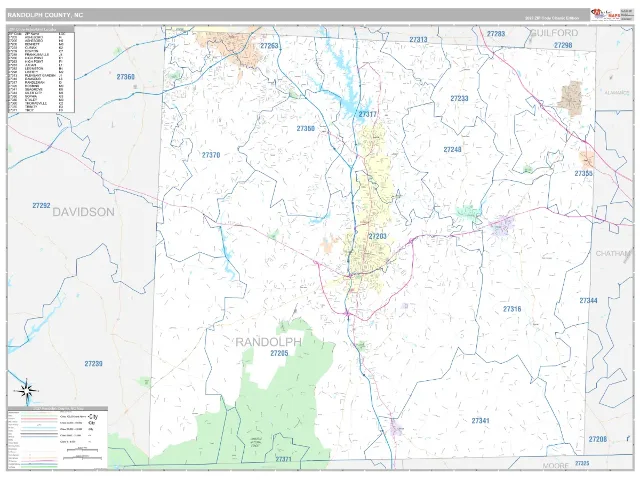
Task: Select ZIP code label 27316
Action: point(512,309)
